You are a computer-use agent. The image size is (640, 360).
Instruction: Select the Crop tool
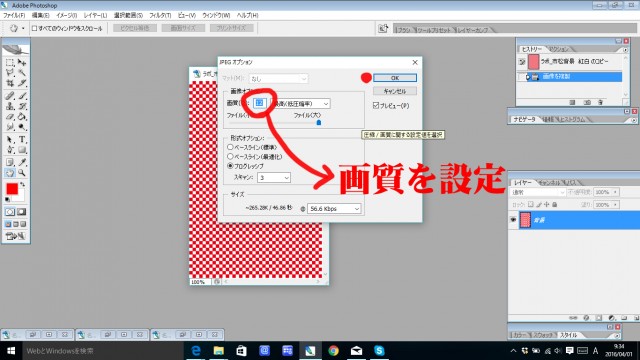click(x=10, y=83)
